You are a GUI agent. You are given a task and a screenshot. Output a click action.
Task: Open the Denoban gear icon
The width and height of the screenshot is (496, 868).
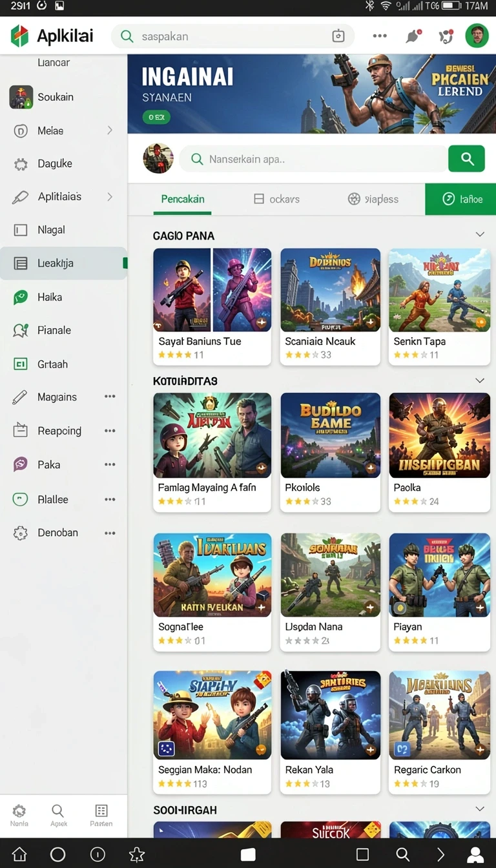coord(21,533)
